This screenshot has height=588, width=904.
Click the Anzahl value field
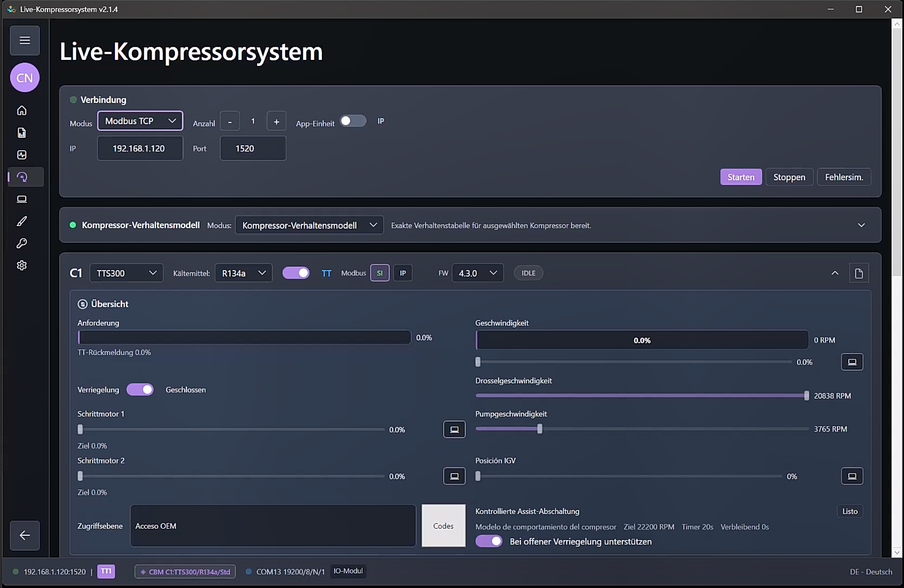(x=253, y=121)
